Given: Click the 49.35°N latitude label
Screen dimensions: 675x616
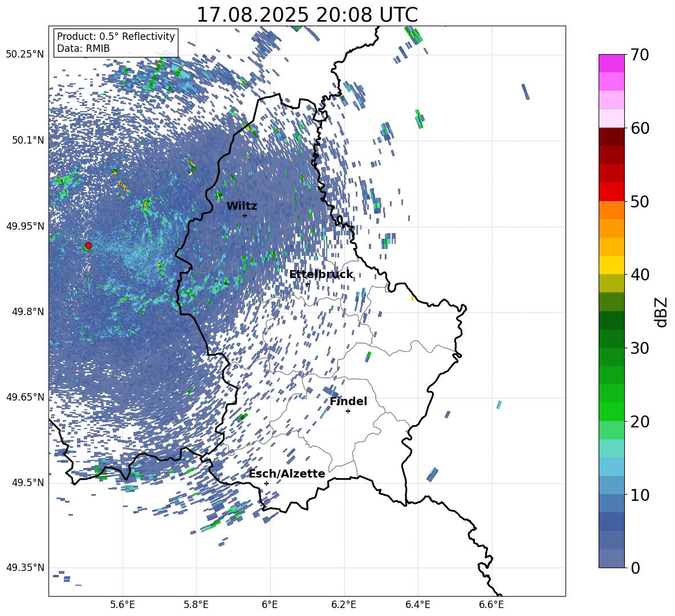Looking at the screenshot, I should (25, 568).
